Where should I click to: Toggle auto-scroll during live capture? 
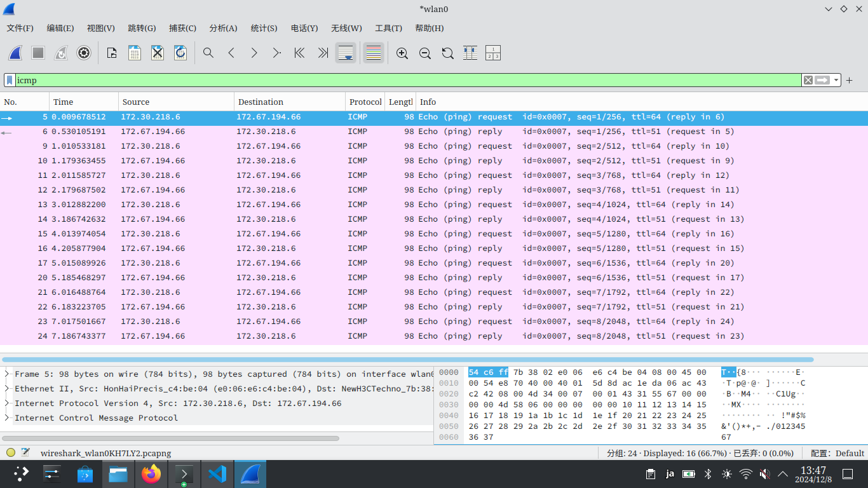[346, 53]
